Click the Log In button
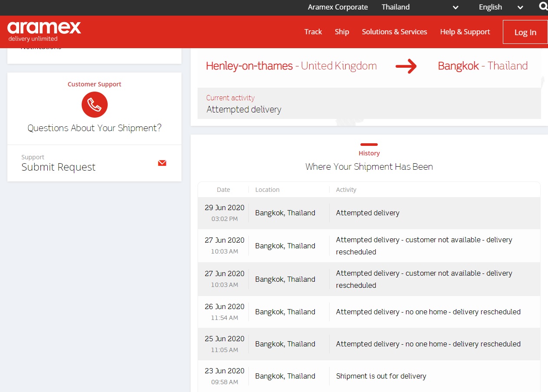548x392 pixels. [x=525, y=32]
